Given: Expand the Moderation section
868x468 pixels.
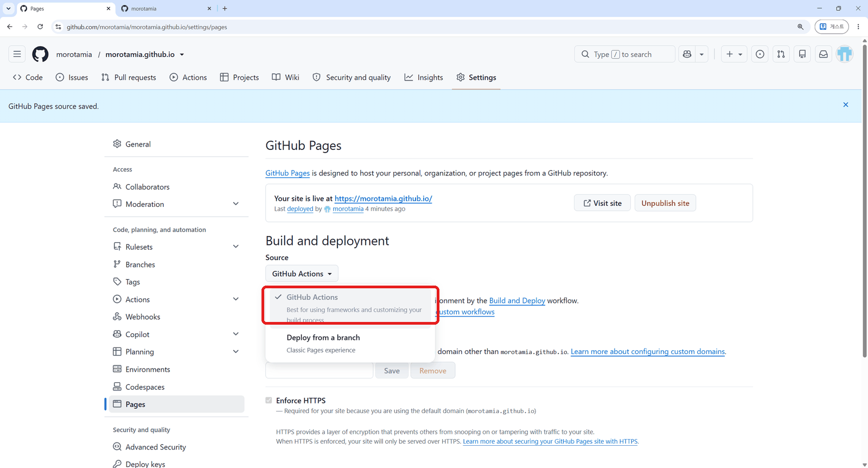Looking at the screenshot, I should point(236,204).
